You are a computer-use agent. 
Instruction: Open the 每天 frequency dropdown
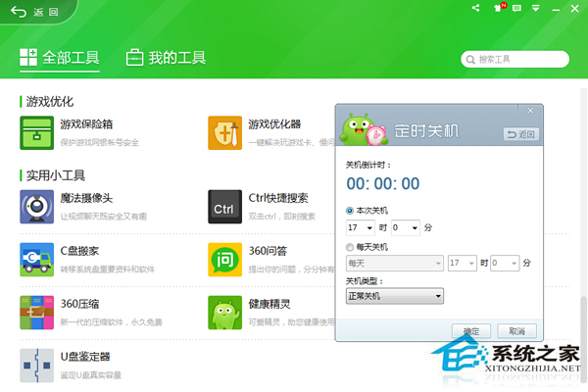(395, 264)
